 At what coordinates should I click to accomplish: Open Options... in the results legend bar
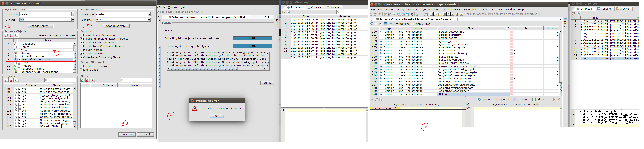coord(485,100)
